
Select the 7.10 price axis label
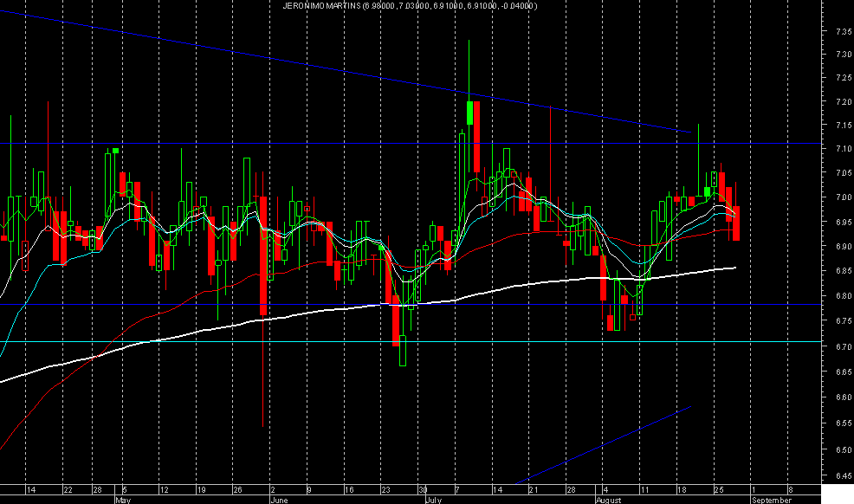844,149
